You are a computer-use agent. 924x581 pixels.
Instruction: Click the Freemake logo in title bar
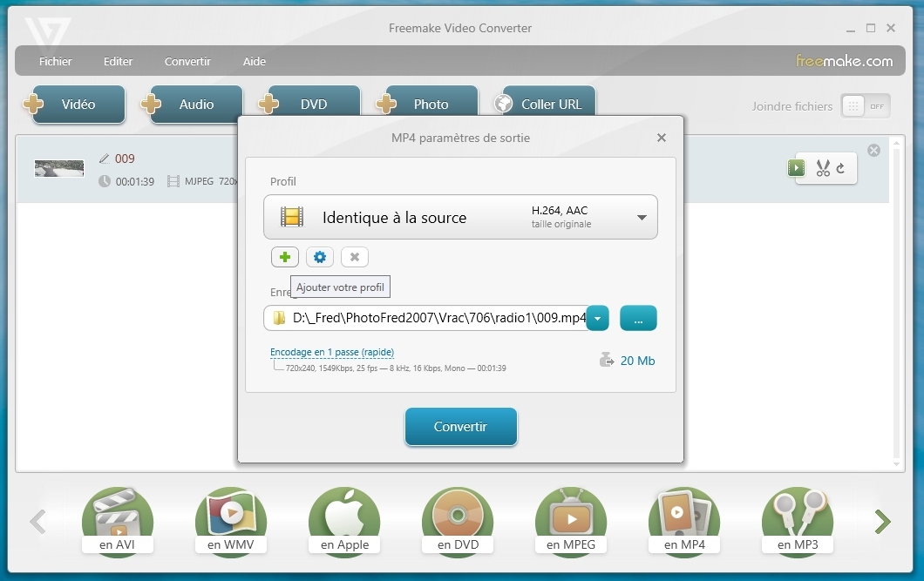[48, 31]
